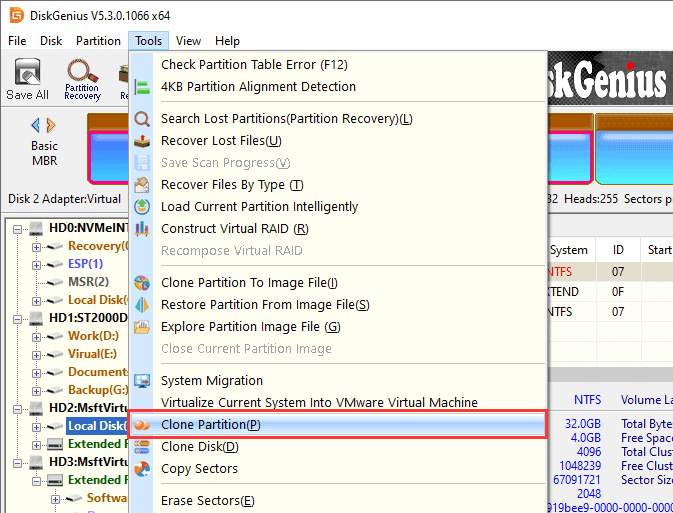Click the Clone Disk menu icon
Image resolution: width=673 pixels, height=513 pixels.
pyautogui.click(x=142, y=447)
